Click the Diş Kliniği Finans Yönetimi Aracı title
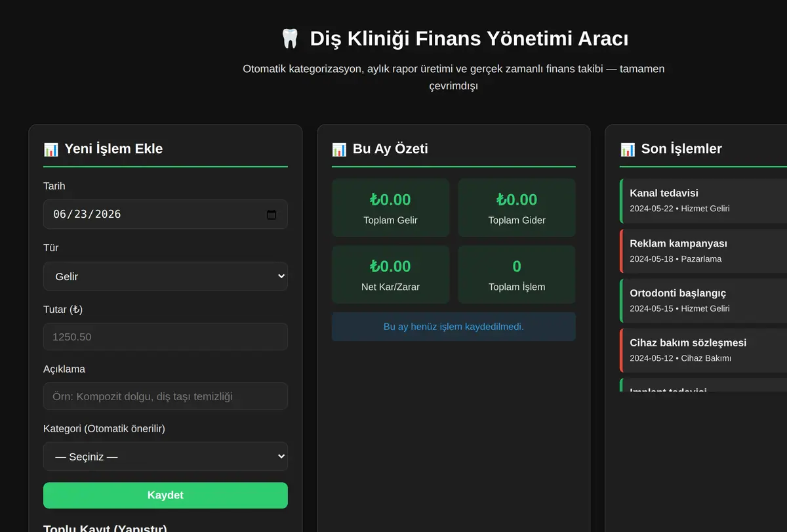This screenshot has height=532, width=787. (x=469, y=39)
